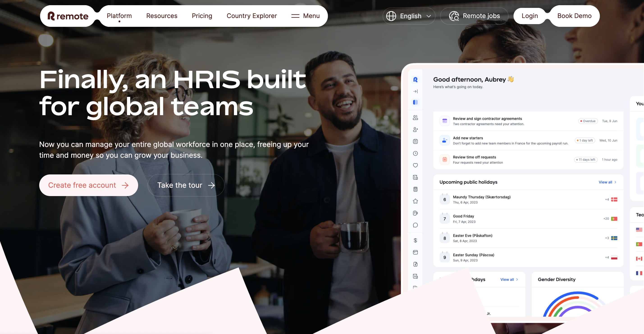Select the favorites/star icon in sidebar

pyautogui.click(x=415, y=201)
